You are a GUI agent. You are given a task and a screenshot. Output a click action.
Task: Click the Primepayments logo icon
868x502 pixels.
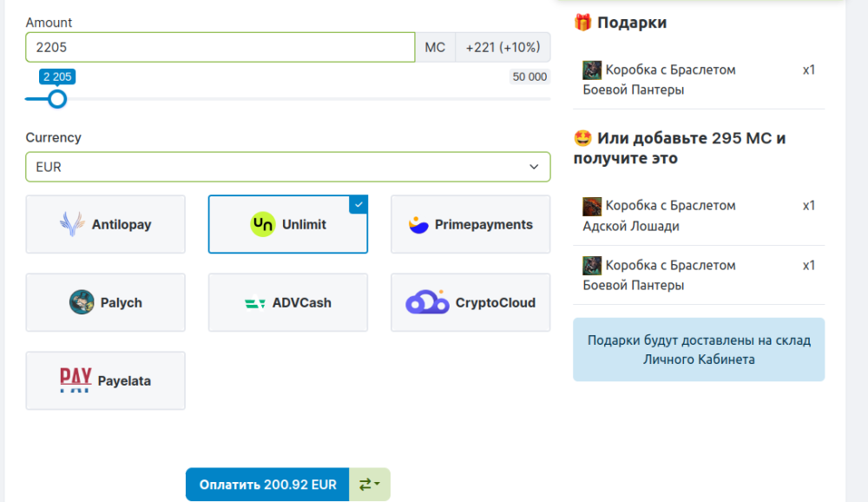[x=419, y=224]
